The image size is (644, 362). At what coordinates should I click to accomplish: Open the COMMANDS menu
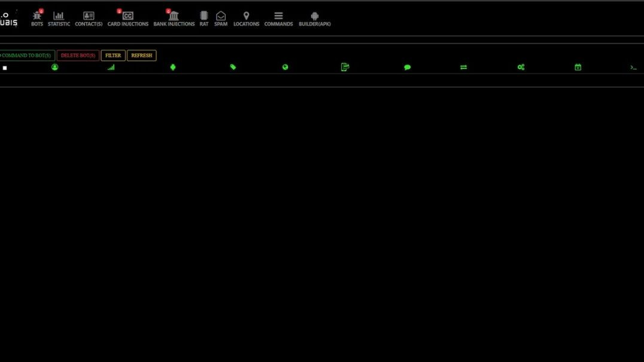tap(278, 17)
